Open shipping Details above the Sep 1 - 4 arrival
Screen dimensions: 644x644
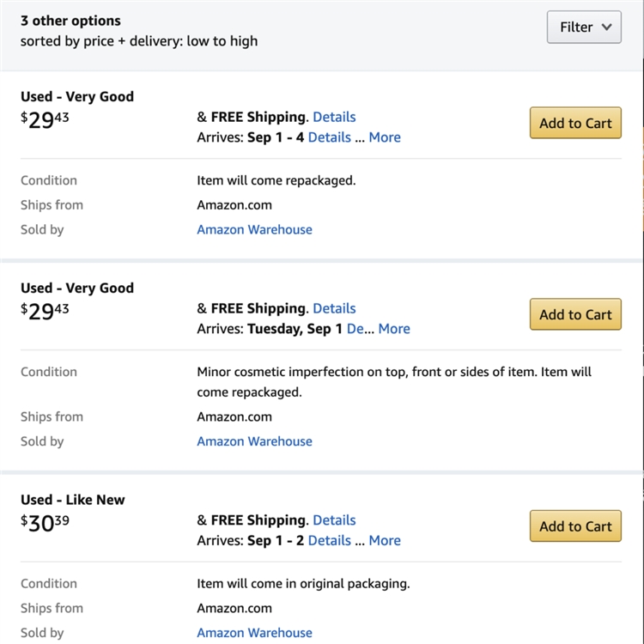334,117
